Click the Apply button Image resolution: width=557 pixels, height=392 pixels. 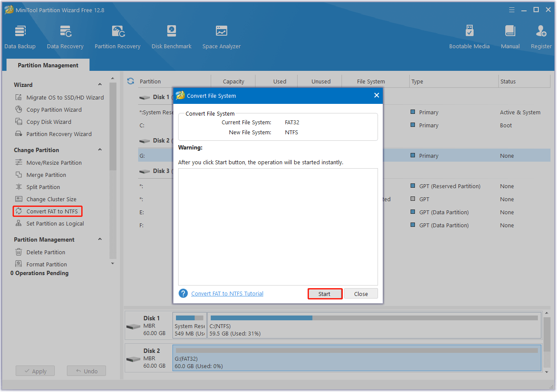pos(35,371)
